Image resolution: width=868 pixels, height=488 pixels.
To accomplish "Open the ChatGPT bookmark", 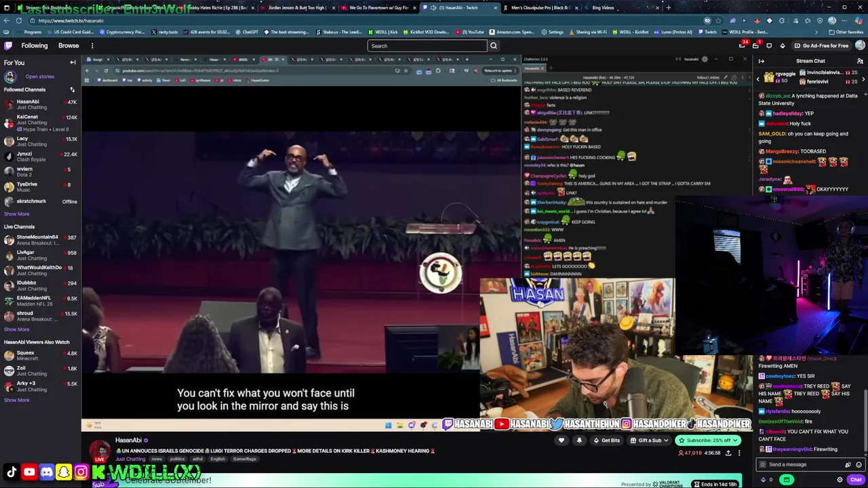I will coord(247,32).
